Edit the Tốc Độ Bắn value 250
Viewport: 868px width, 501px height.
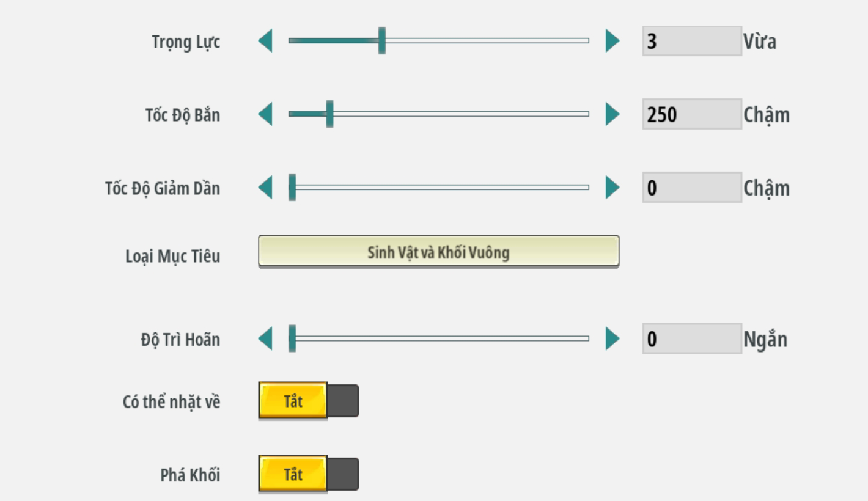point(691,114)
